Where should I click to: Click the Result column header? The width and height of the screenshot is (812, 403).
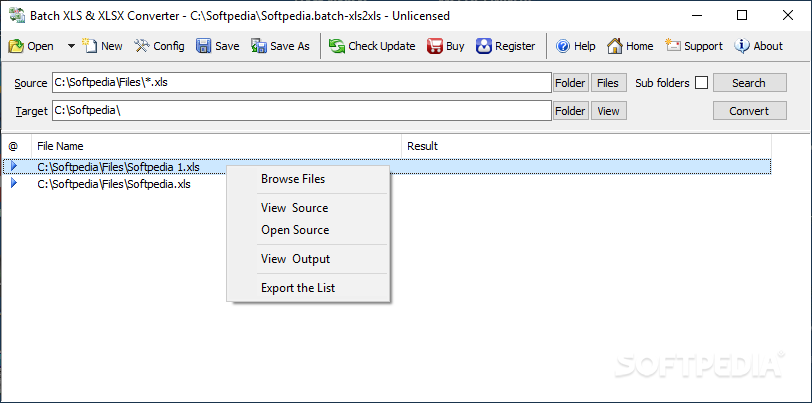click(586, 146)
